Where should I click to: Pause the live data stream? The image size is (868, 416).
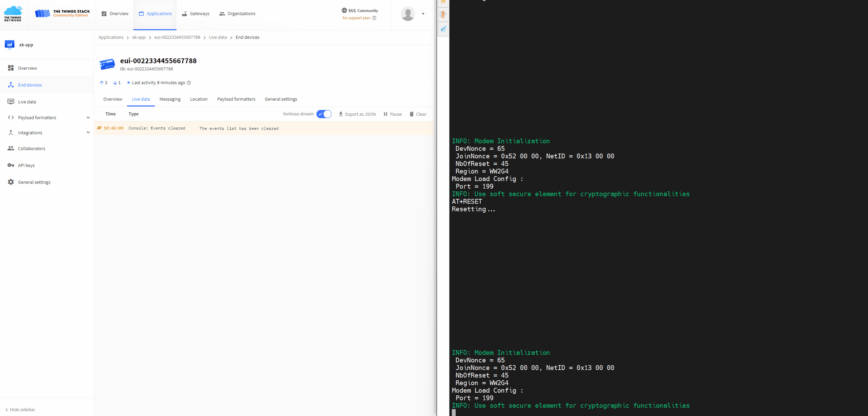(392, 114)
